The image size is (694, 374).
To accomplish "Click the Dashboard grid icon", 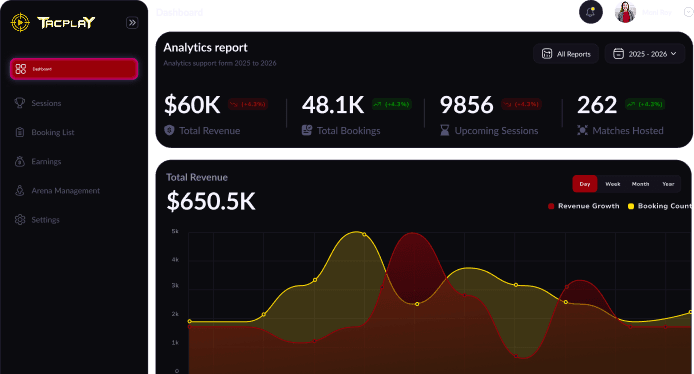I will [20, 69].
